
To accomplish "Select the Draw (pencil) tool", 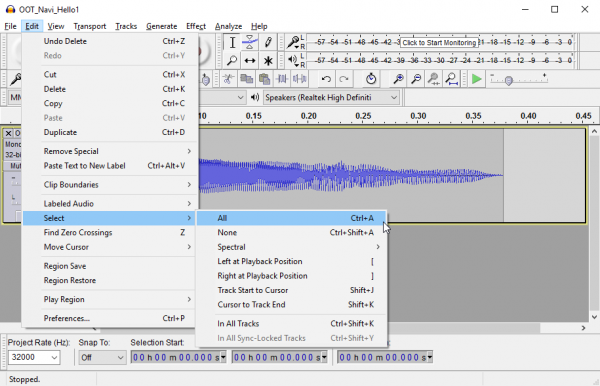I will coord(268,42).
